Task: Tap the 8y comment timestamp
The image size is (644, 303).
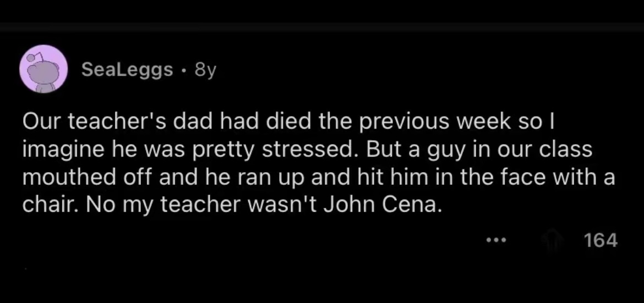Action: 205,70
